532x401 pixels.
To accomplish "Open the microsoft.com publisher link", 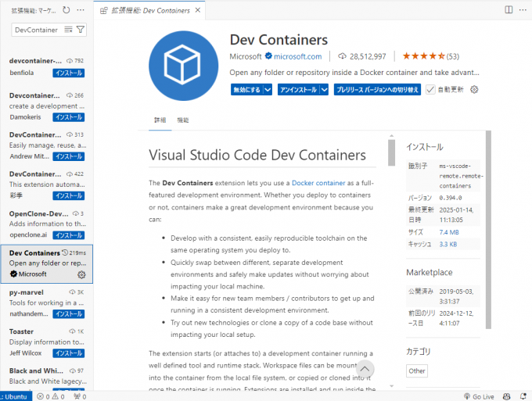I will click(x=297, y=56).
